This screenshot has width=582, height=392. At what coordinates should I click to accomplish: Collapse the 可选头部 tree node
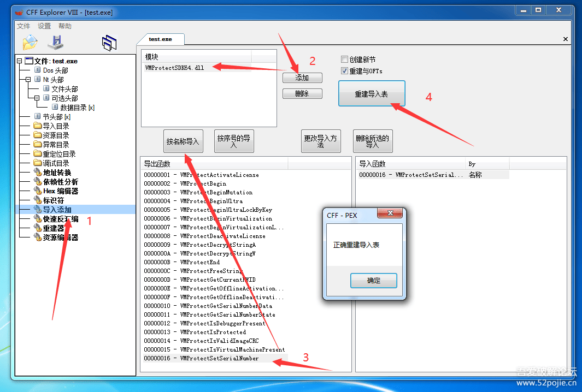[x=37, y=98]
